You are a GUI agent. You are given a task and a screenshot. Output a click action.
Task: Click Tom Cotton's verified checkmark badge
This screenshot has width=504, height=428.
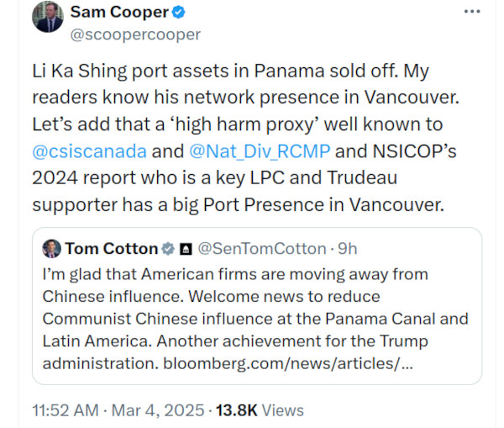[168, 248]
